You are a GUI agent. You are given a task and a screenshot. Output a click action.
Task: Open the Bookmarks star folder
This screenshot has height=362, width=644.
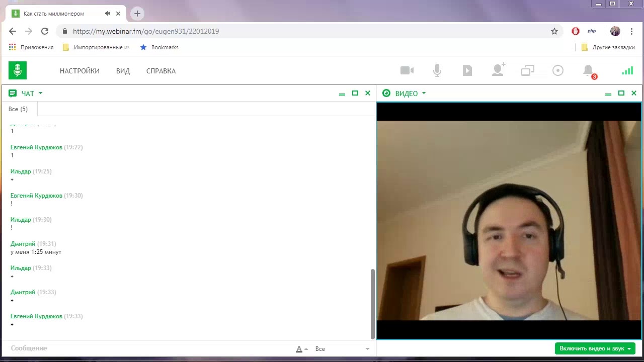point(159,47)
